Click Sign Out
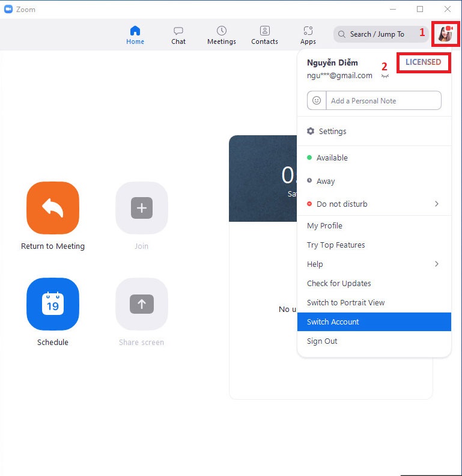The image size is (462, 476). (374, 341)
